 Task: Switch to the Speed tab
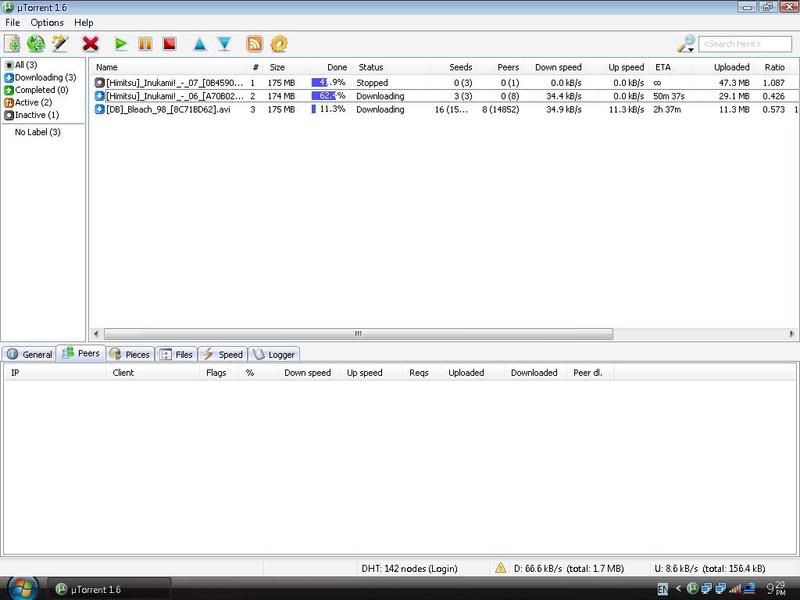tap(222, 354)
